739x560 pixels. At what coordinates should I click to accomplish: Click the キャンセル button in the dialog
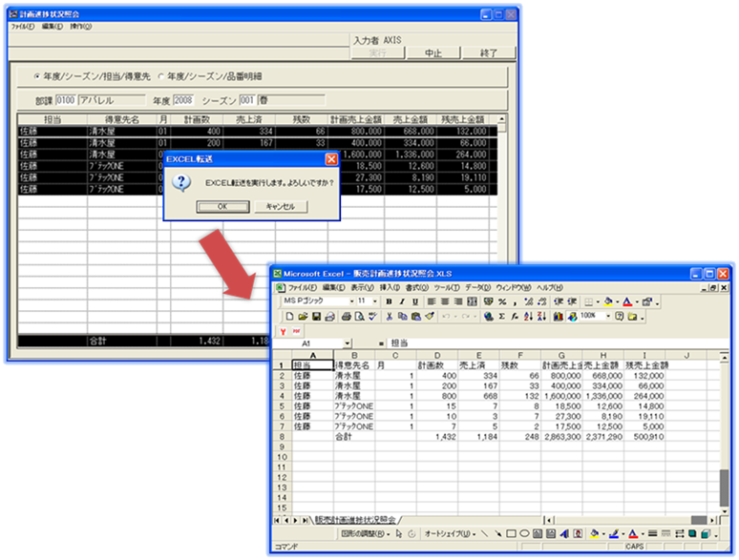pos(280,206)
